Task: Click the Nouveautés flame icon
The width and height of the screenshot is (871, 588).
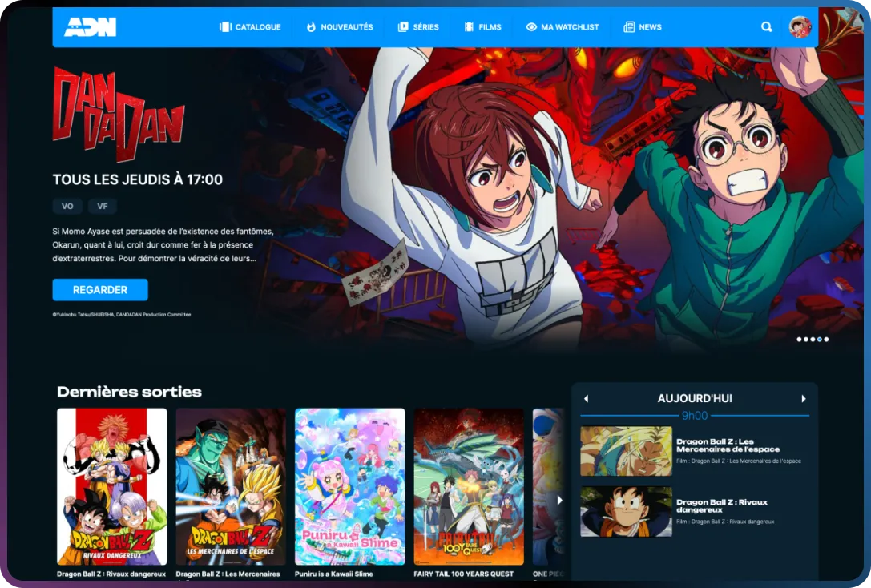Action: (x=311, y=26)
